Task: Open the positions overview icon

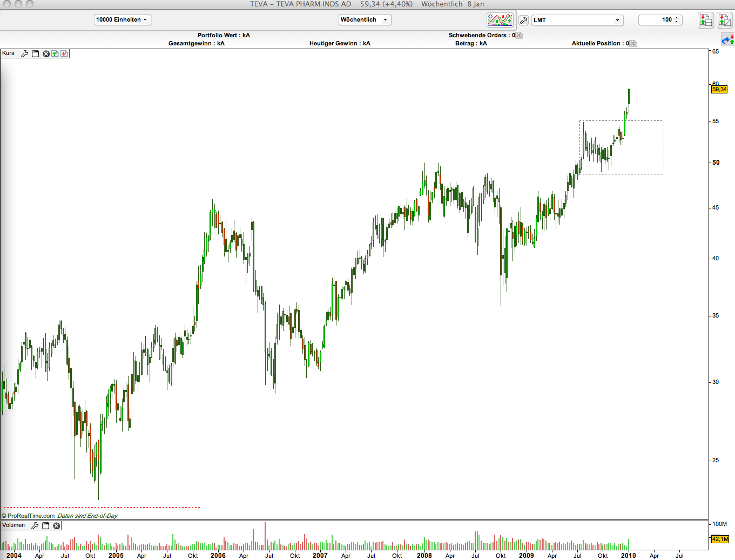Action: [724, 20]
